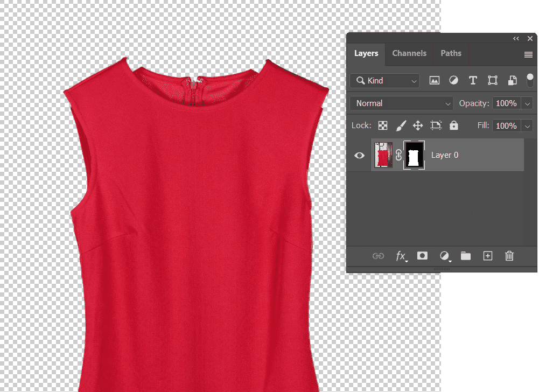This screenshot has width=539, height=392.
Task: Open the Normal blending mode dropdown
Action: point(401,103)
